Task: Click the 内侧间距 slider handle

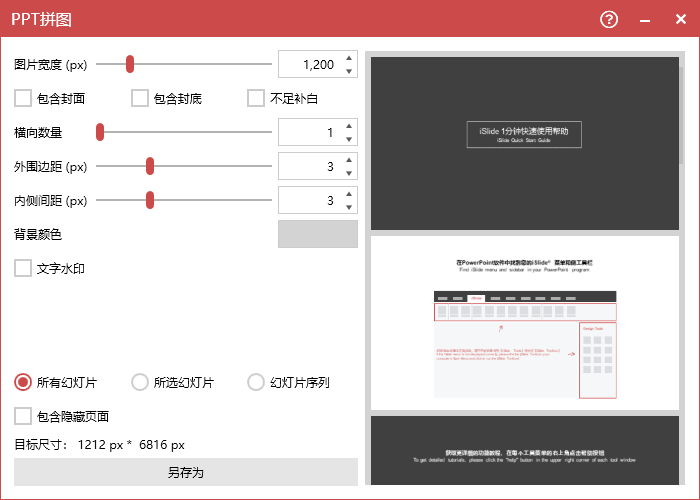Action: [x=150, y=200]
